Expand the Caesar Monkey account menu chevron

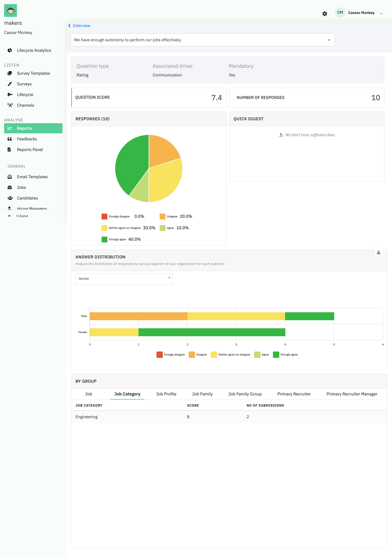click(x=381, y=14)
